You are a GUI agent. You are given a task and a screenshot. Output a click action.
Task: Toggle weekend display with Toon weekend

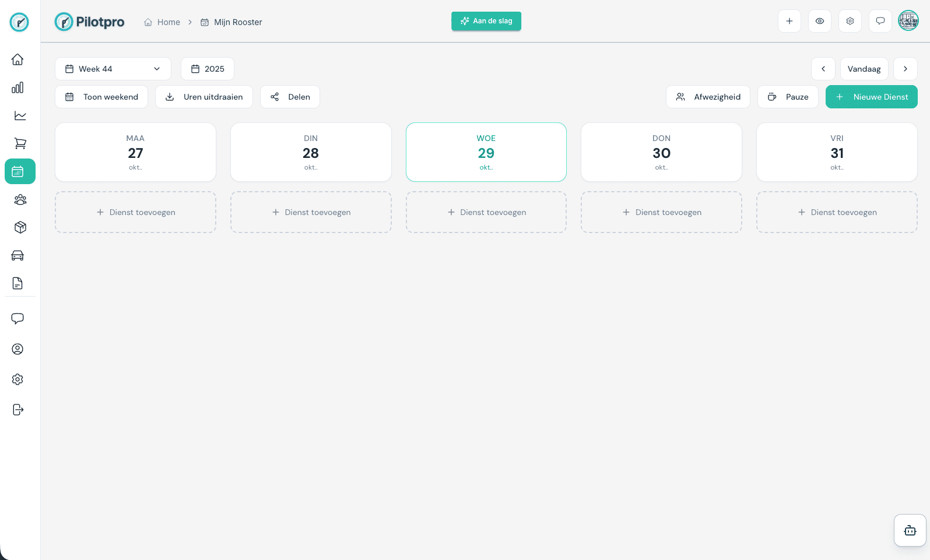pos(101,97)
